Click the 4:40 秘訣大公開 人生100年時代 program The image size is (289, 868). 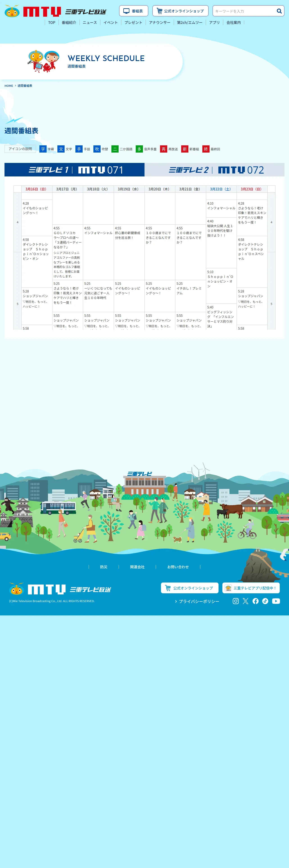click(221, 243)
